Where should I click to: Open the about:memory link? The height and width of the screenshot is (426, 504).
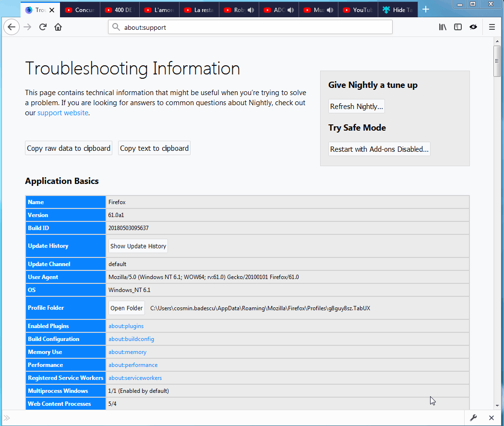pyautogui.click(x=127, y=352)
